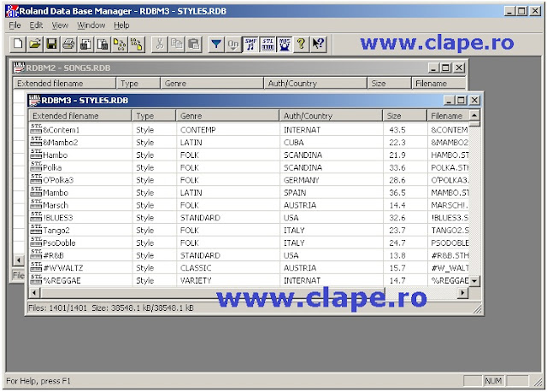Click the CUBA country cell

(x=293, y=142)
